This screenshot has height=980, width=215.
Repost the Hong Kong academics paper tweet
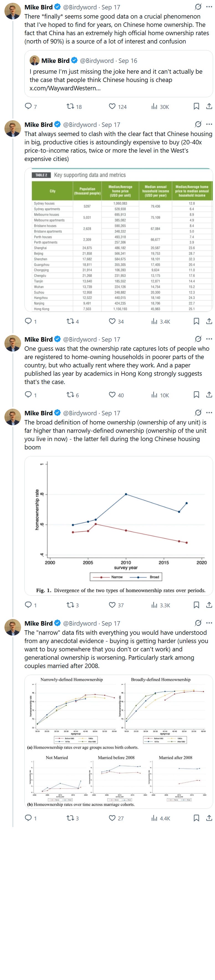click(70, 395)
